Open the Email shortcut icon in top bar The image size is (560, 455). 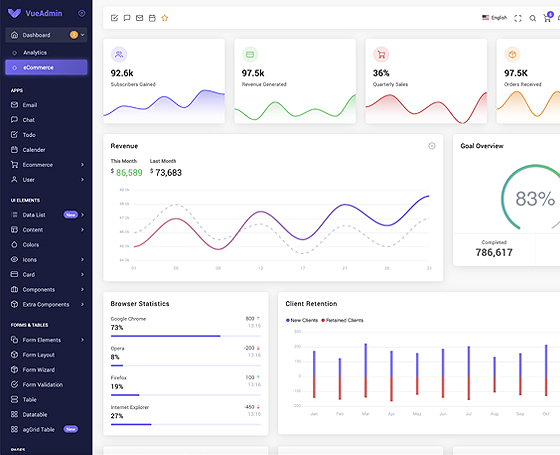(139, 18)
